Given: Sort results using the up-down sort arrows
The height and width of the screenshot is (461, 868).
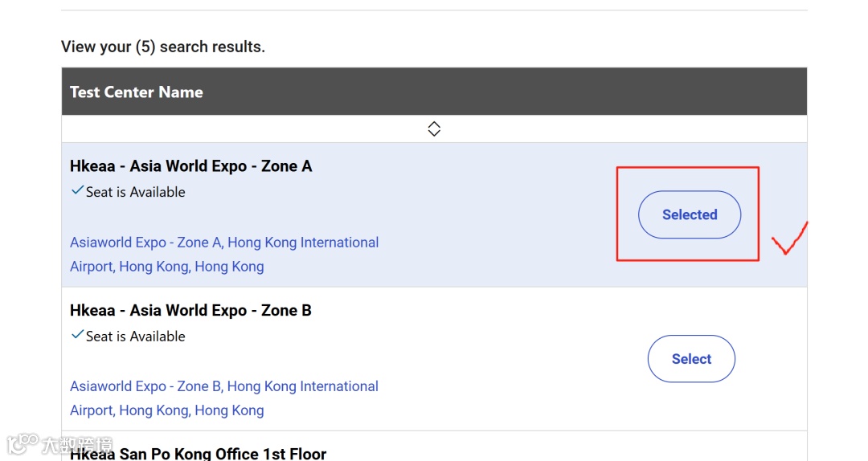Looking at the screenshot, I should coord(434,129).
